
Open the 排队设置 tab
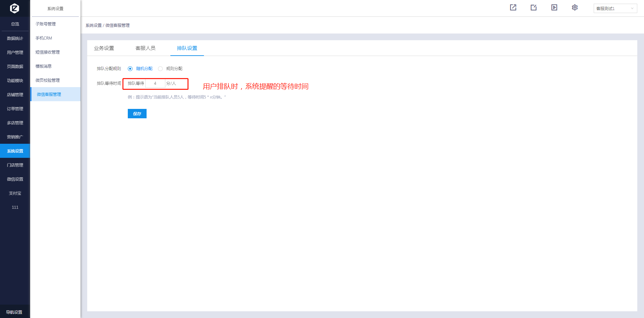[187, 48]
